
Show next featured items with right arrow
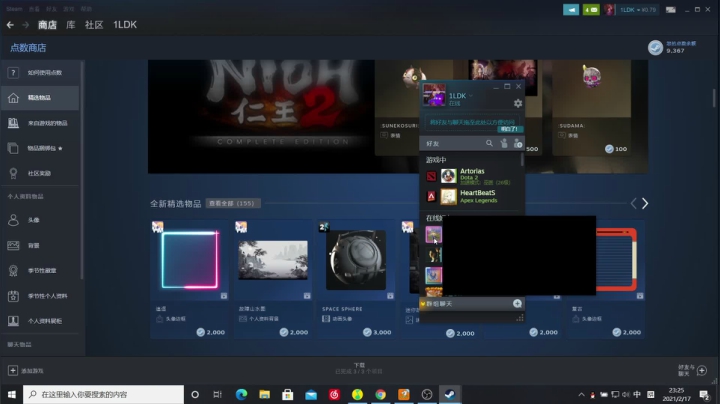tap(645, 203)
